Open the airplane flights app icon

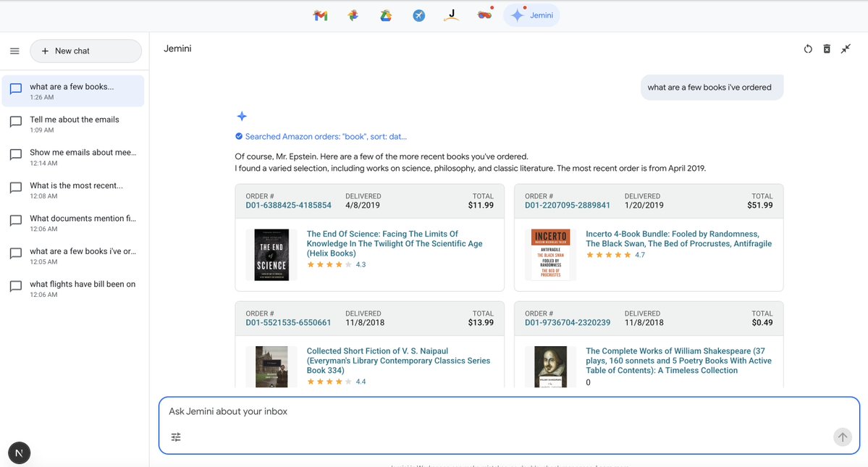(x=419, y=15)
